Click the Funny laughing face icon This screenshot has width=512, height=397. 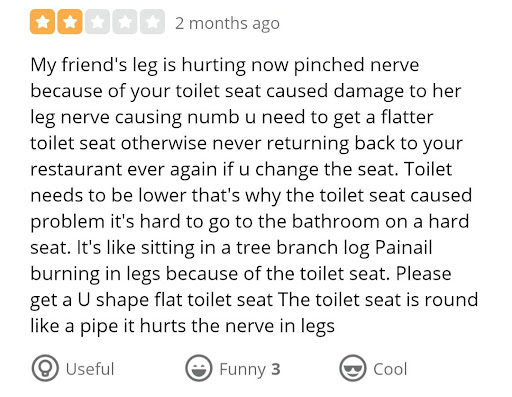point(199,368)
